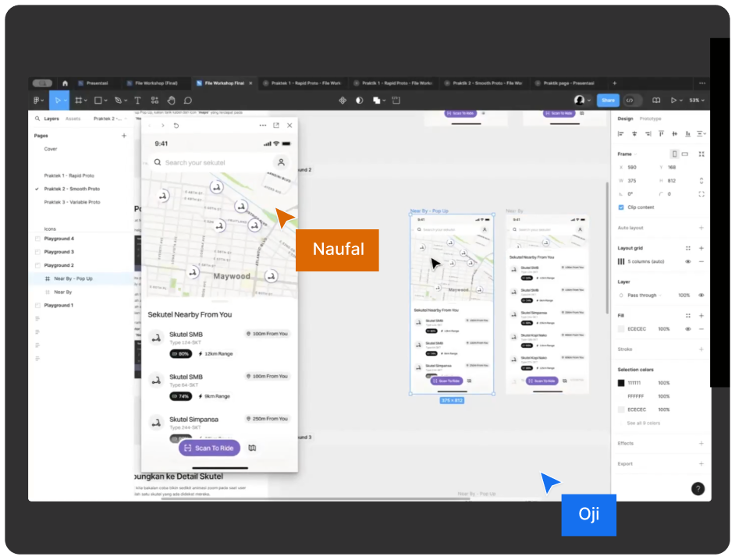Image resolution: width=735 pixels, height=560 pixels.
Task: Click Align top icon
Action: 661,134
